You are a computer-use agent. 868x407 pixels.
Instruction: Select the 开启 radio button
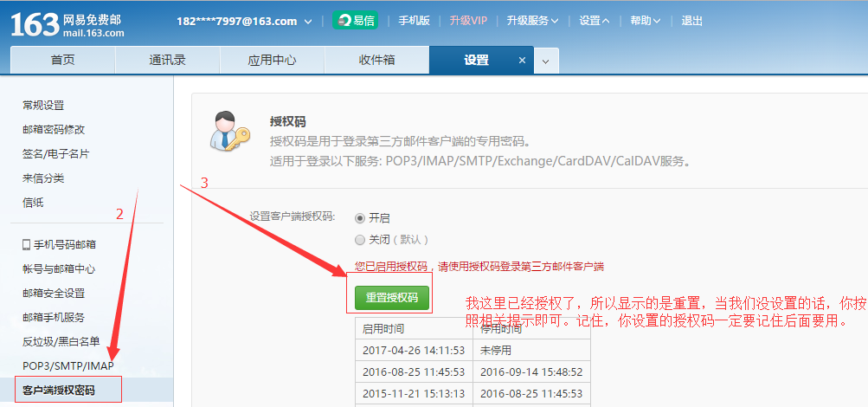(x=360, y=218)
